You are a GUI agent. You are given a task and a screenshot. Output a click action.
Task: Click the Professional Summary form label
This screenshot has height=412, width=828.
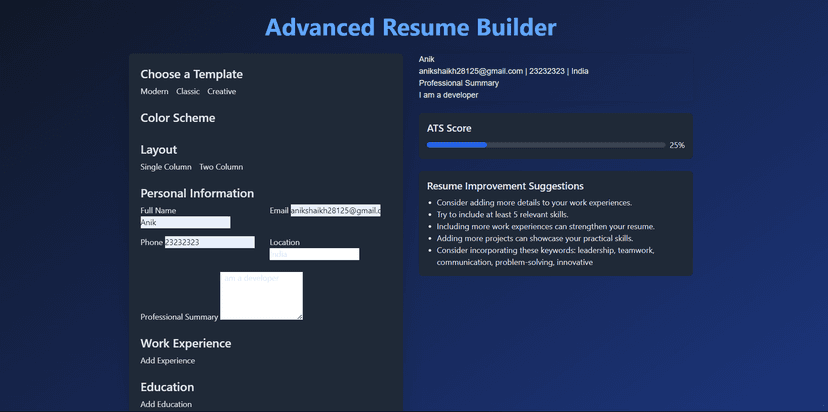[x=179, y=317]
